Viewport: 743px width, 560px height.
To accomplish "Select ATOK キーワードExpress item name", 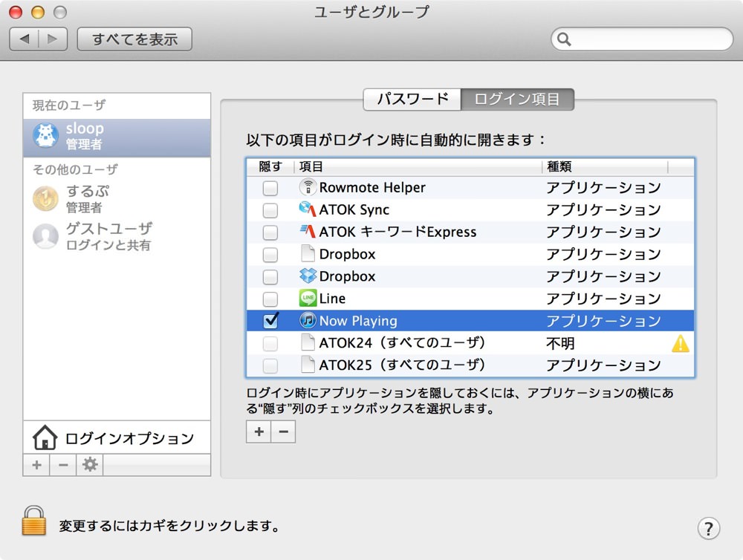I will point(398,232).
